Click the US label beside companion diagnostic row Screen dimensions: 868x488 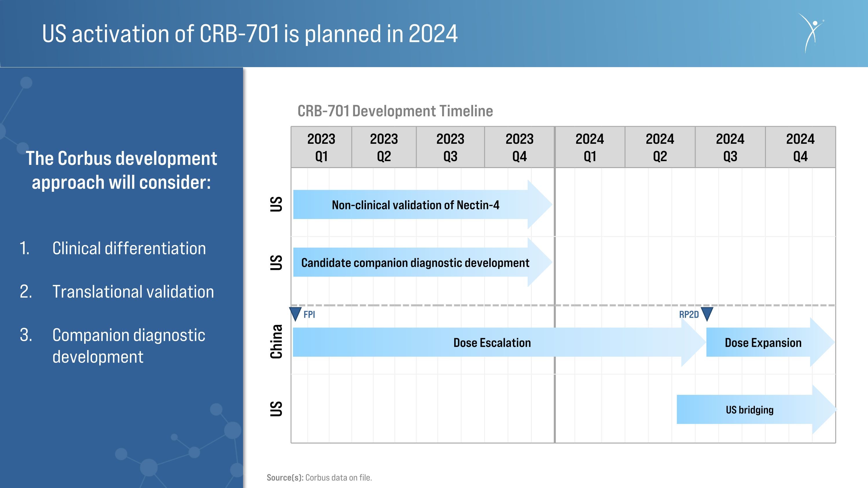point(276,262)
